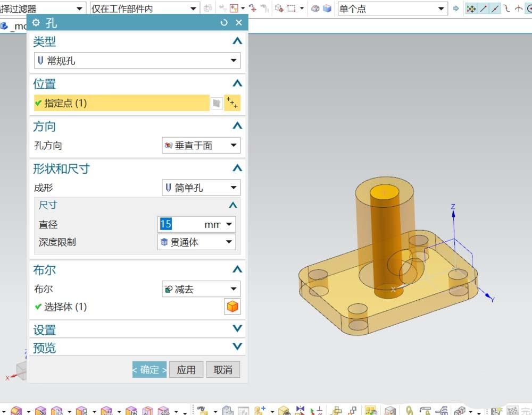Expand the 设置 section of the dialog
The width and height of the screenshot is (532, 415).
click(238, 329)
